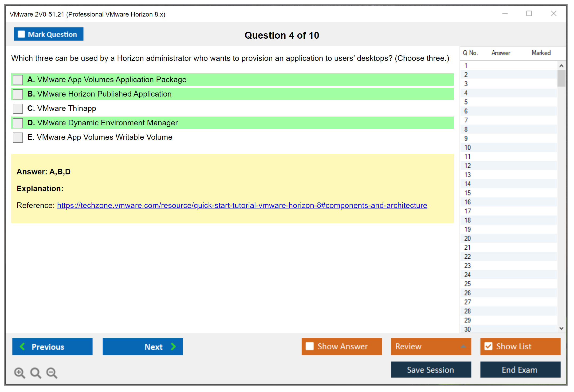The image size is (574, 392).
Task: Toggle the Show Answer checkbox
Action: [x=310, y=346]
